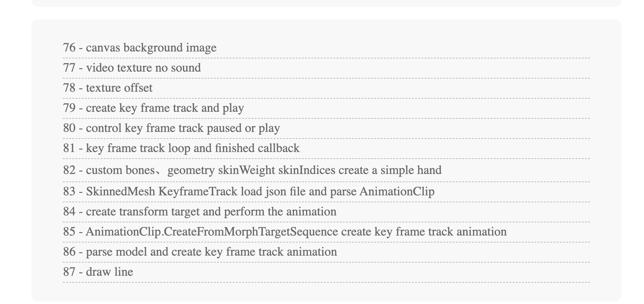Open the custom bones simple hand example
Image resolution: width=644 pixels, height=304 pixels.
tap(252, 170)
